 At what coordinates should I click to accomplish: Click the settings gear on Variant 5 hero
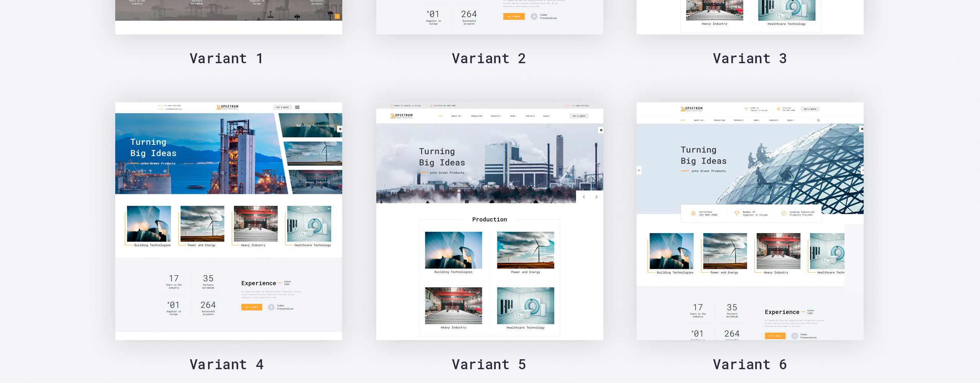[x=601, y=130]
